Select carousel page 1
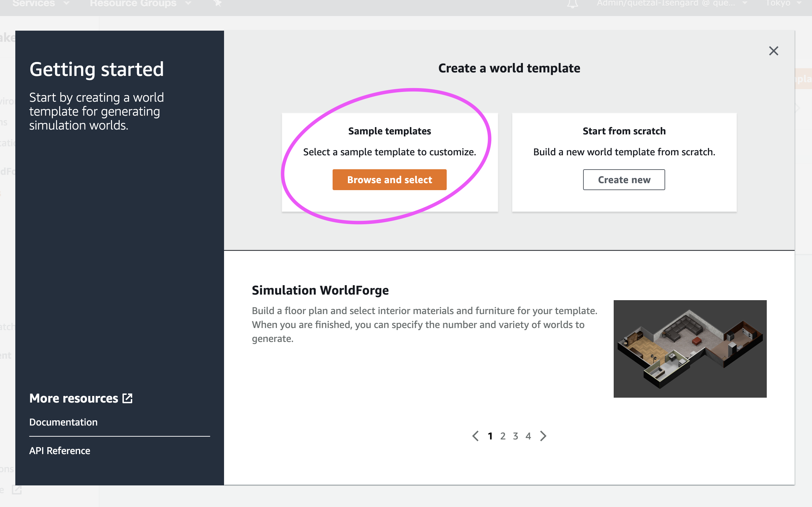Viewport: 812px width, 507px height. click(490, 436)
